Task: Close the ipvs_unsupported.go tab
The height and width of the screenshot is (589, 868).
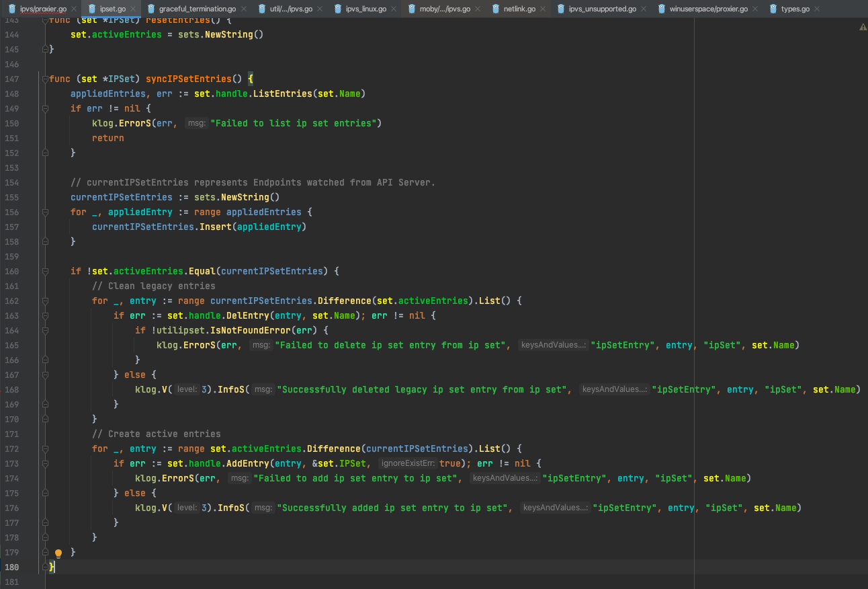Action: click(x=643, y=9)
